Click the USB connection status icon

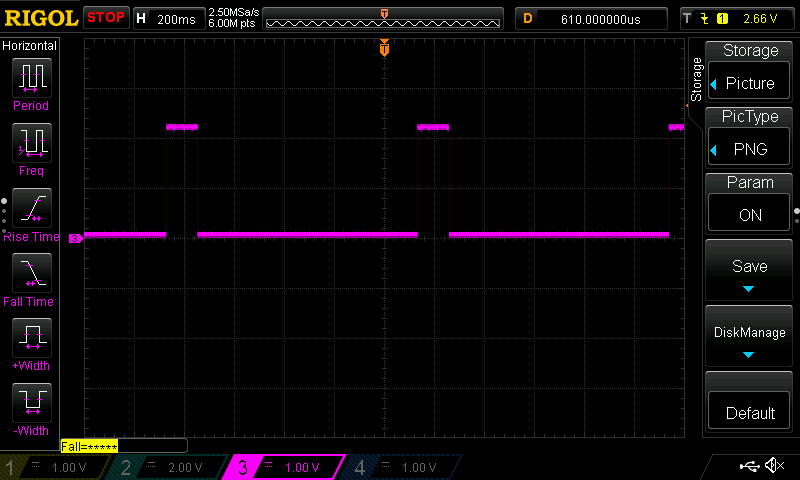coord(749,465)
